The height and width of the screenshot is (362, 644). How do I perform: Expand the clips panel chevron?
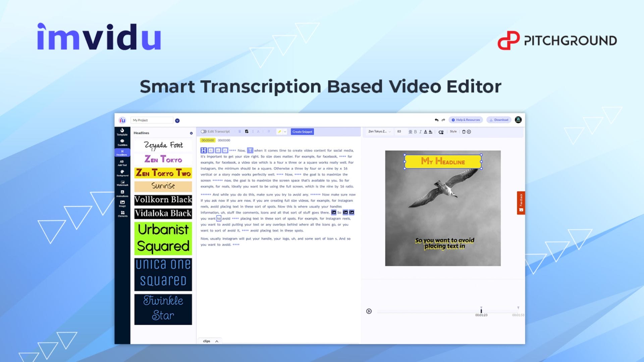tap(217, 341)
